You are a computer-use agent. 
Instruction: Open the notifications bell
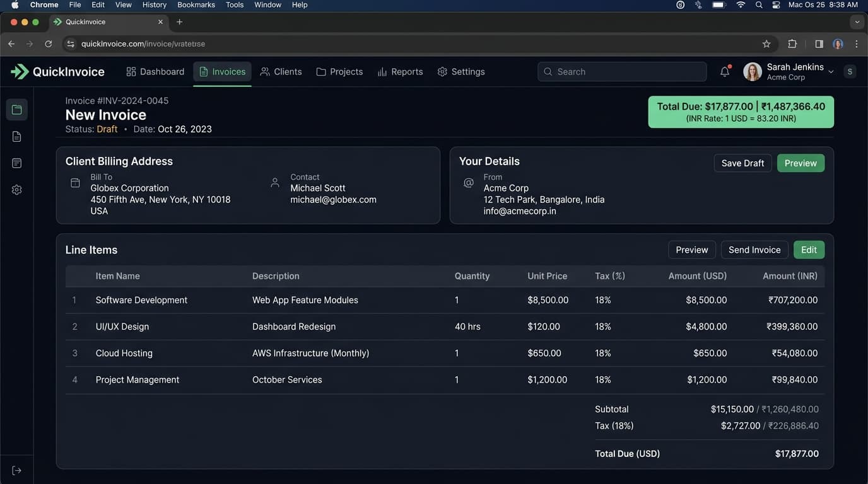(725, 71)
